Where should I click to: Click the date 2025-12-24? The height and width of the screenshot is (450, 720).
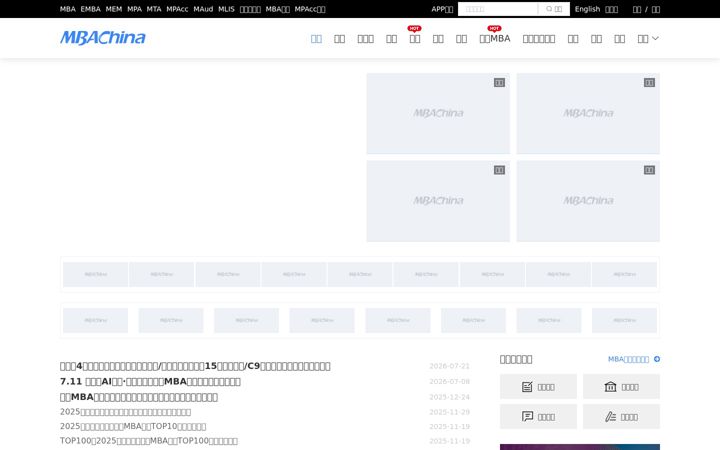pos(450,397)
